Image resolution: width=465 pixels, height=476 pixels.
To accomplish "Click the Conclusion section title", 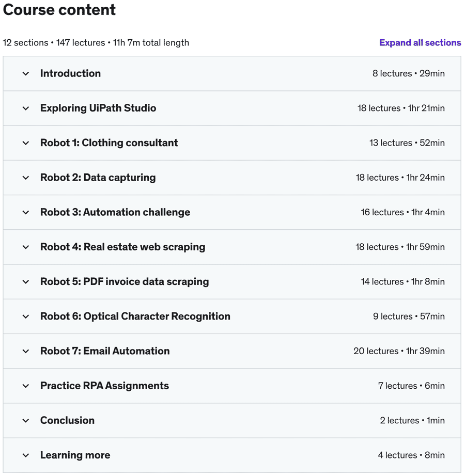I will (67, 420).
